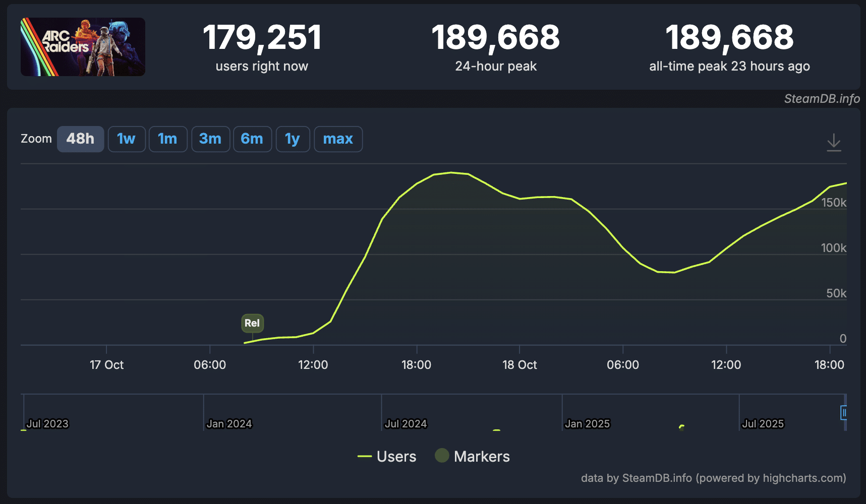Screen dimensions: 866x504
Task: Select the Rel release marker on the chart
Action: (x=252, y=323)
